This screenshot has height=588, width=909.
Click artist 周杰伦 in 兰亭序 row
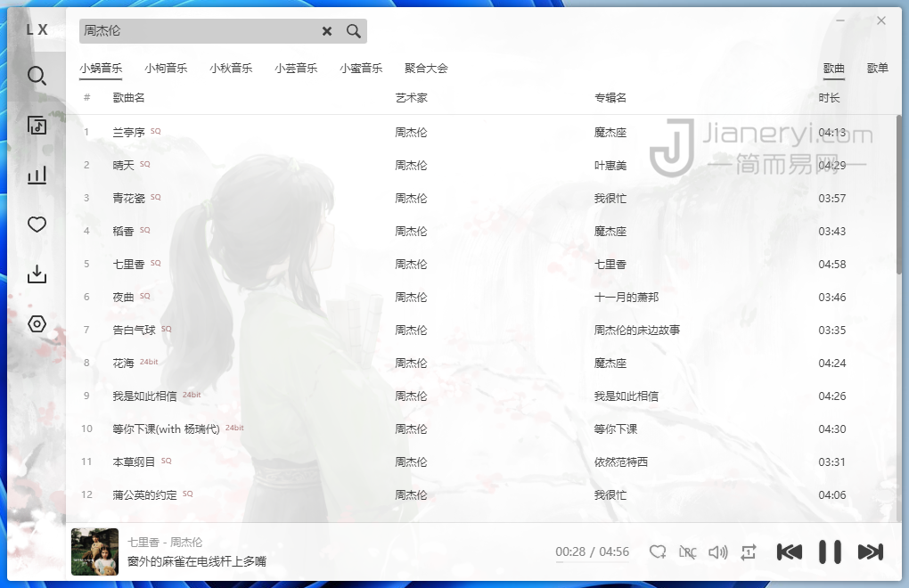point(411,133)
